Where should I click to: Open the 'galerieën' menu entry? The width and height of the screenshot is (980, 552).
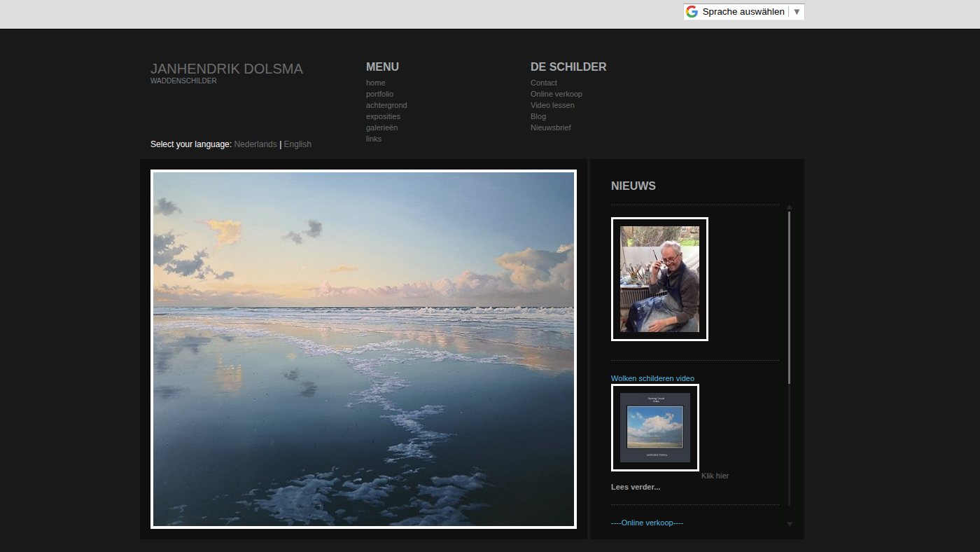381,127
